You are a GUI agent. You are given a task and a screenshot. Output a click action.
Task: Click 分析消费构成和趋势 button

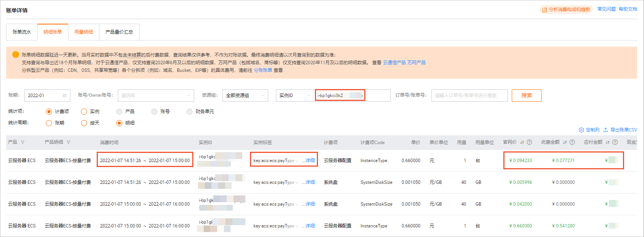click(x=566, y=10)
